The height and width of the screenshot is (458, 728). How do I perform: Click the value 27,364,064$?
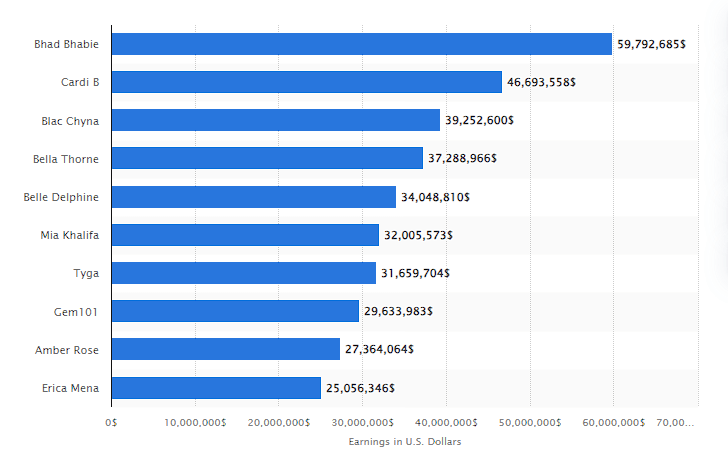click(379, 349)
